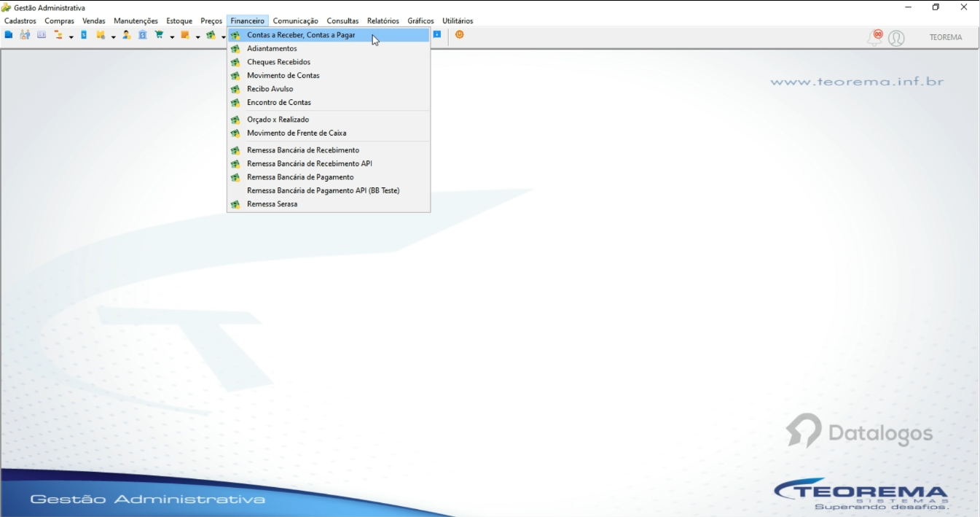This screenshot has width=980, height=517.
Task: Open the Utilitários menu
Action: 458,21
